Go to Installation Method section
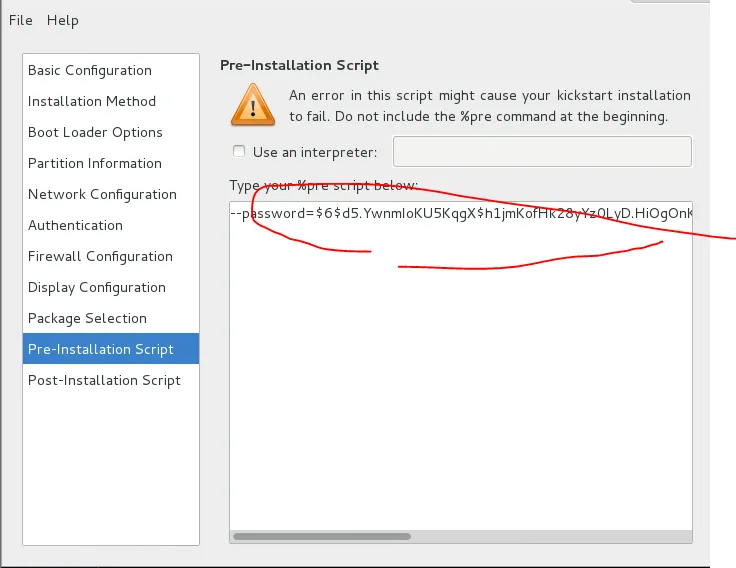 (92, 101)
